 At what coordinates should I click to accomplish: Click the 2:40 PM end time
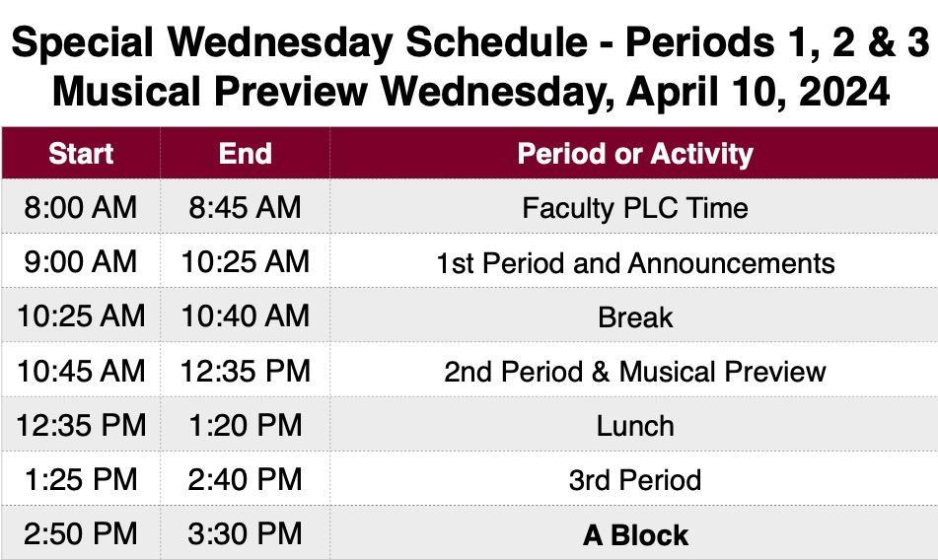245,479
